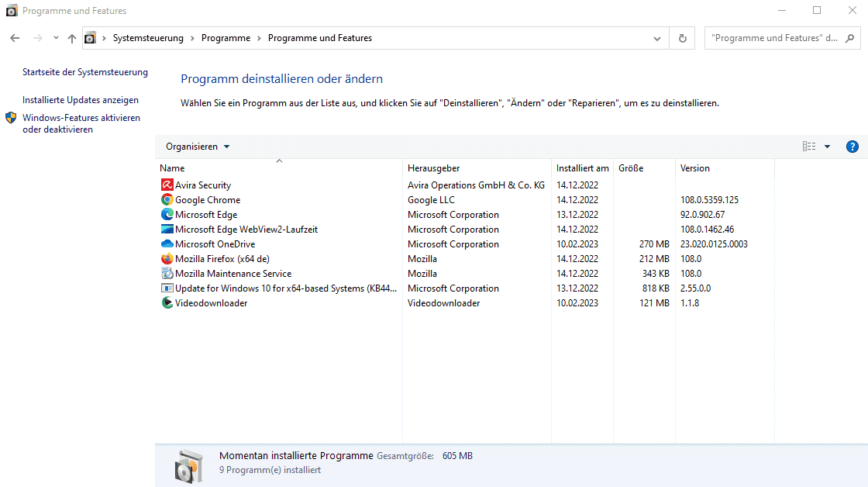
Task: Open the address bar history dropdown arrow
Action: pos(656,37)
